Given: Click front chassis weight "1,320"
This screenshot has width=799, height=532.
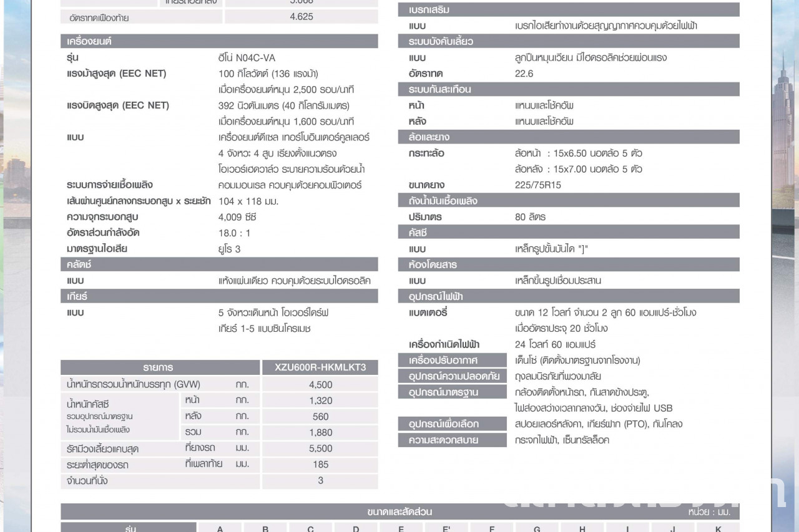Looking at the screenshot, I should pyautogui.click(x=321, y=400).
